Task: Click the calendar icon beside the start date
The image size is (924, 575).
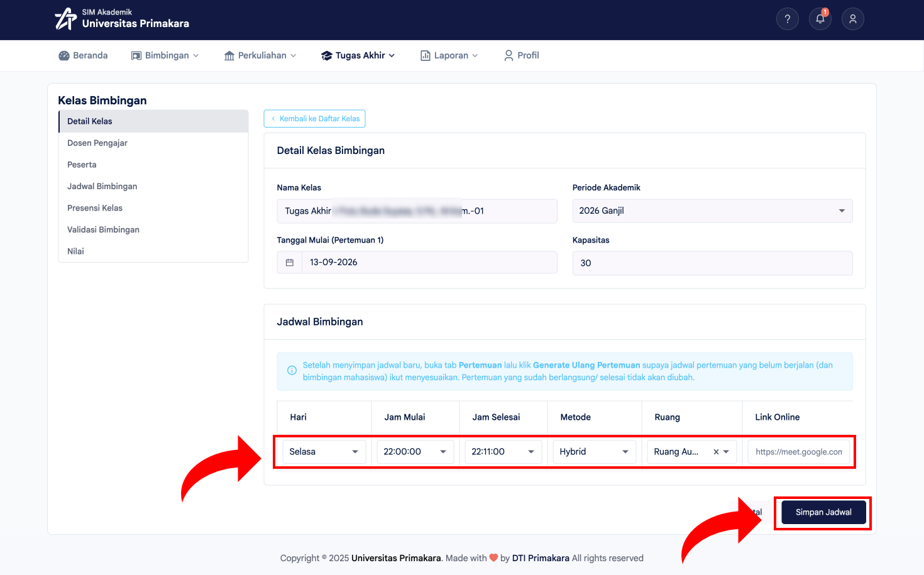Action: (290, 263)
